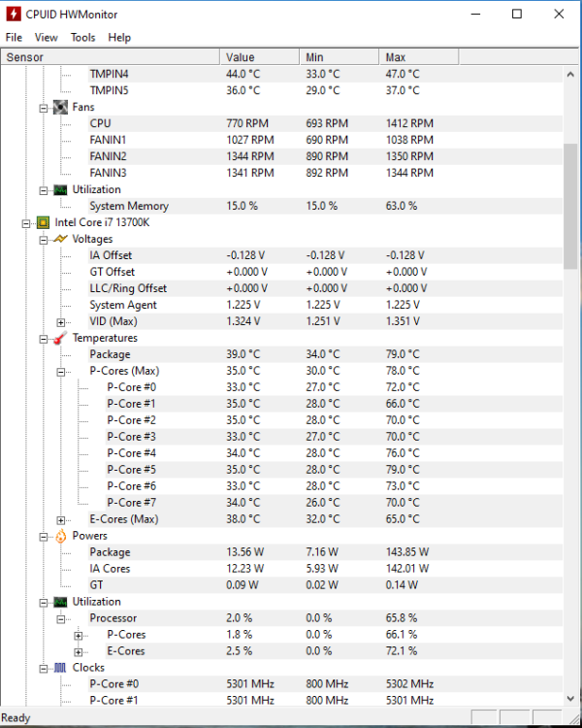582x728 pixels.
Task: Click the Powers flame icon
Action: tap(60, 536)
